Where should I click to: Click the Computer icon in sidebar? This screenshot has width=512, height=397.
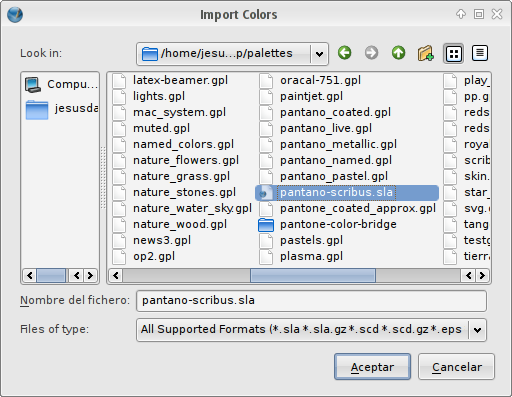click(33, 85)
